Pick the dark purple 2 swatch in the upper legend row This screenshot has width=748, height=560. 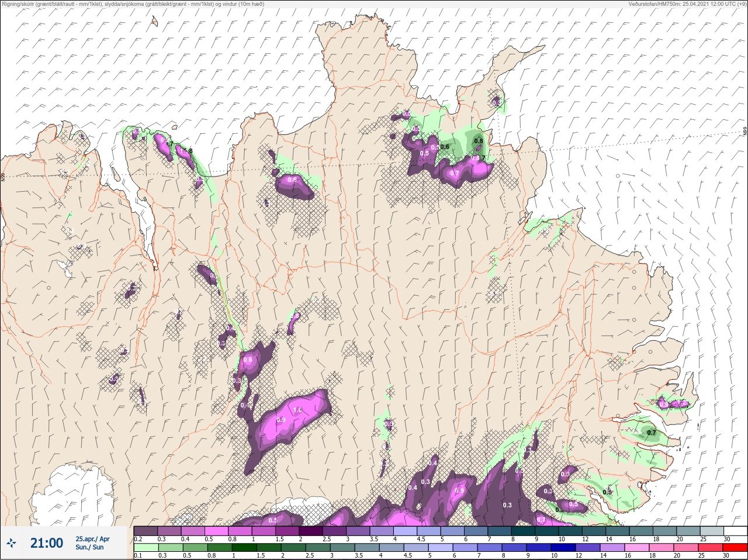[x=311, y=530]
